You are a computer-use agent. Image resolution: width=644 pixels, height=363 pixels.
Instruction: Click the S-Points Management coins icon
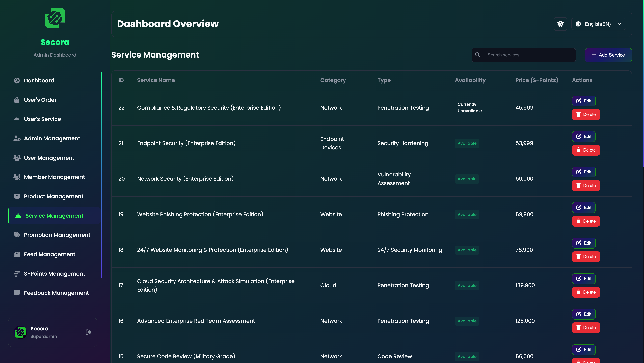tap(17, 274)
